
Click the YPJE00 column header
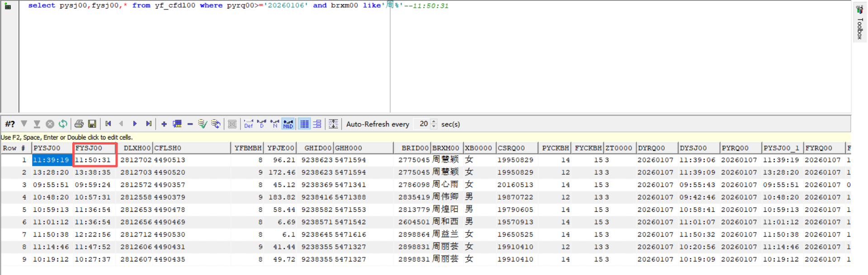pyautogui.click(x=280, y=148)
